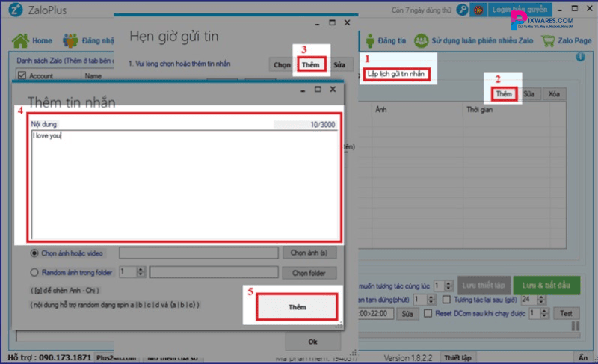Select Random ảnh trong folder option
The width and height of the screenshot is (598, 364).
click(34, 272)
